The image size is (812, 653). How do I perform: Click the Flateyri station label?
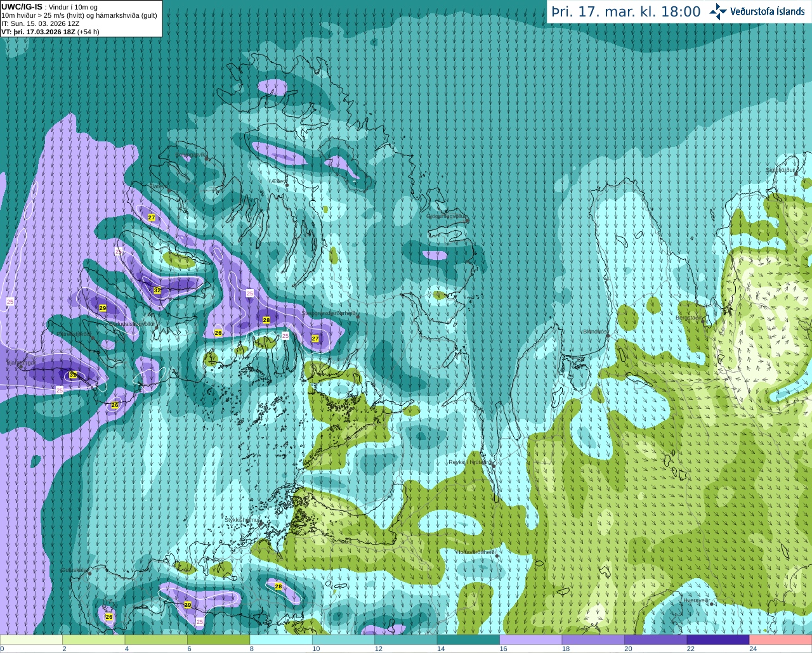click(x=159, y=186)
